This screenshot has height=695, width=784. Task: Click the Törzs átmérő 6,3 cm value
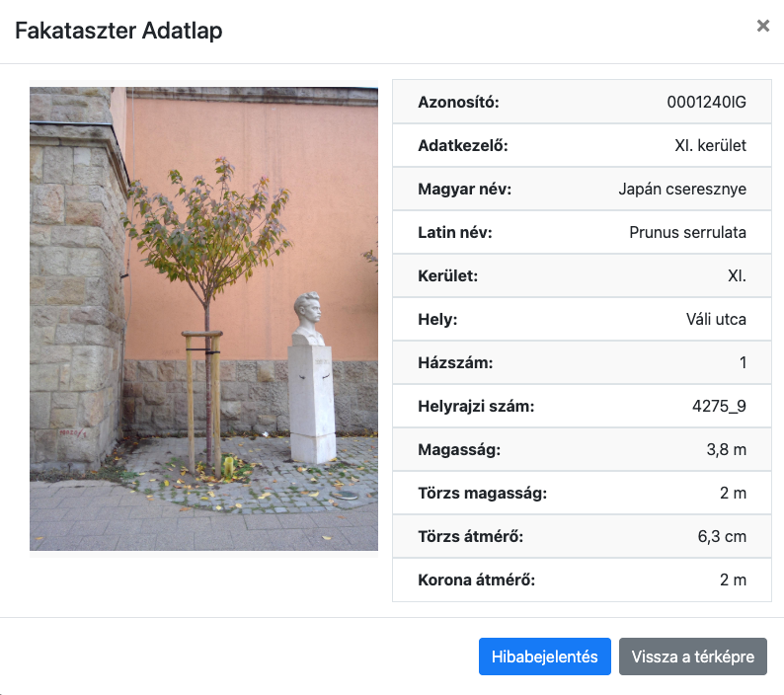pos(722,536)
